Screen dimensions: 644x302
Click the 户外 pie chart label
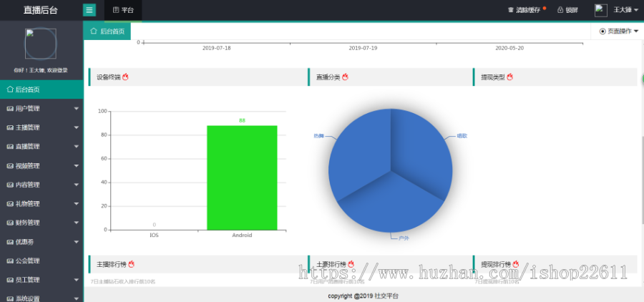click(404, 238)
